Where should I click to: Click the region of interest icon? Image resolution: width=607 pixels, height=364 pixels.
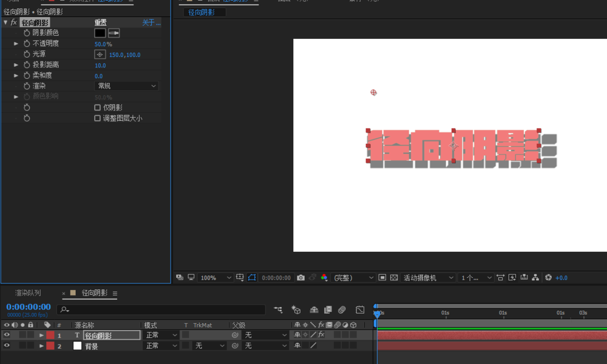tap(382, 278)
